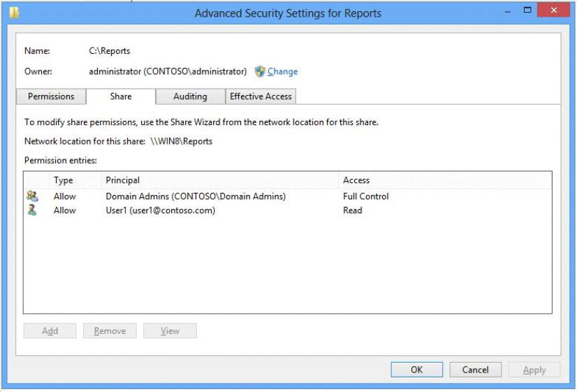The image size is (577, 392).
Task: Maximize the Advanced Security Settings window
Action: tap(527, 10)
